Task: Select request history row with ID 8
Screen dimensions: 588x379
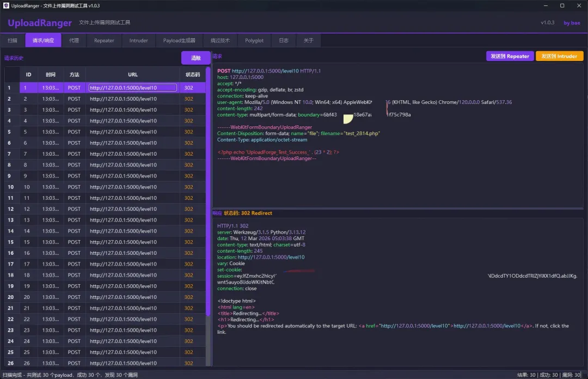Action: pyautogui.click(x=105, y=165)
